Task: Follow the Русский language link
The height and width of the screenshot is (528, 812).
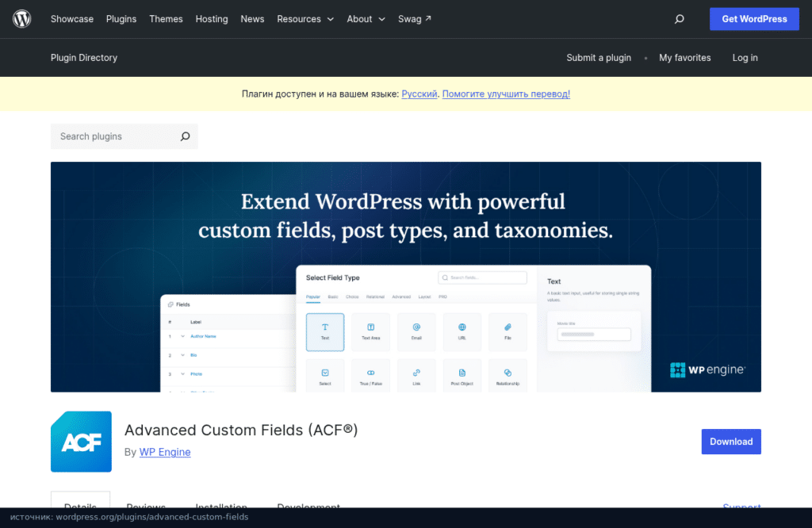Action: click(x=419, y=94)
